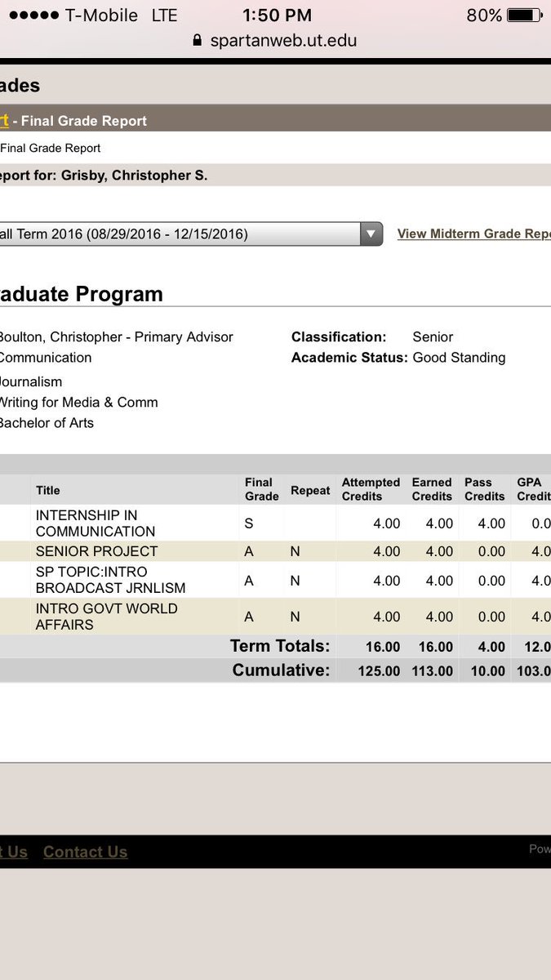Click the Classification label

coord(339,336)
